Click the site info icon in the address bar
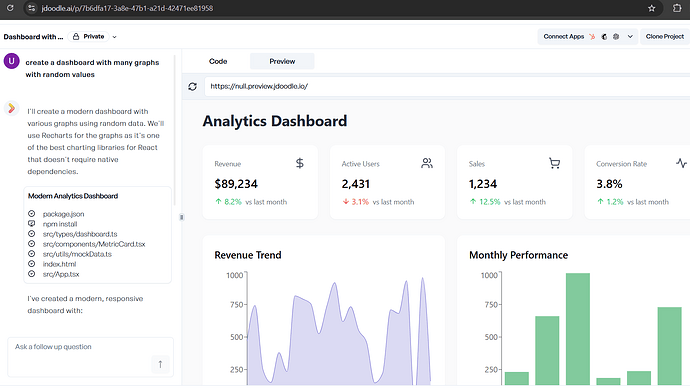 (x=31, y=8)
